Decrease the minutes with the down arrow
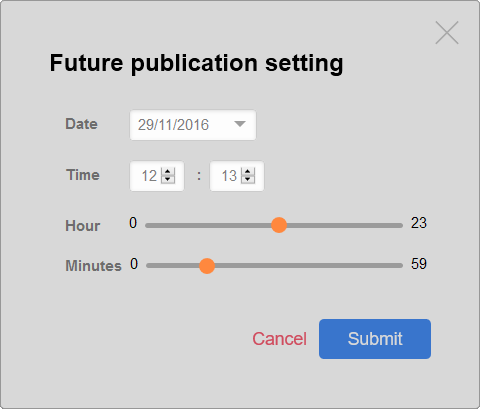Image resolution: width=480 pixels, height=409 pixels. pyautogui.click(x=248, y=180)
